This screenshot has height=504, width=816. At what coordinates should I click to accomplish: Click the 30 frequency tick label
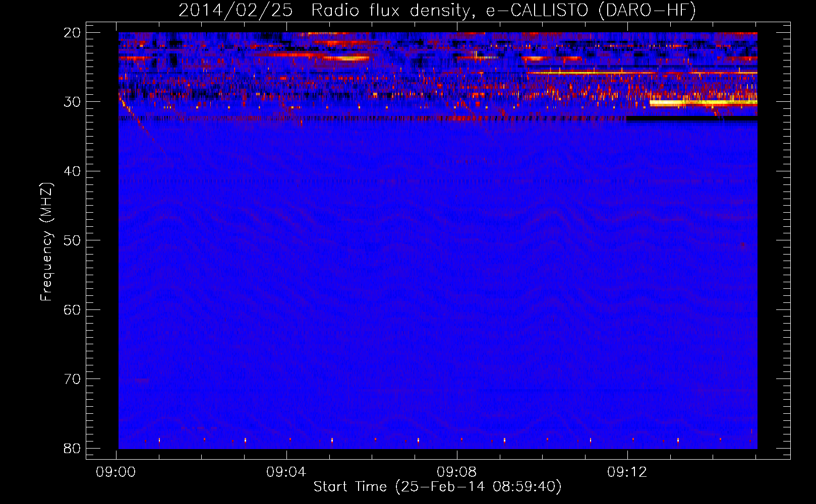pyautogui.click(x=72, y=102)
